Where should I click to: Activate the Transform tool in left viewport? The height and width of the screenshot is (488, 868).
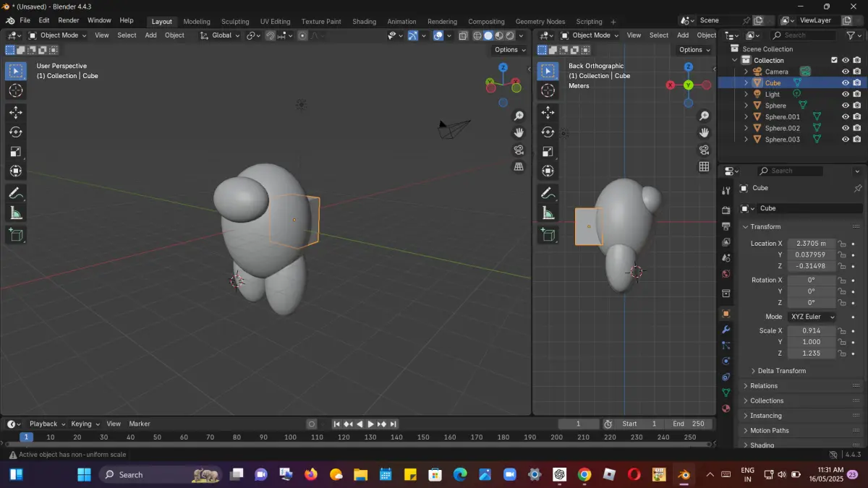[16, 171]
